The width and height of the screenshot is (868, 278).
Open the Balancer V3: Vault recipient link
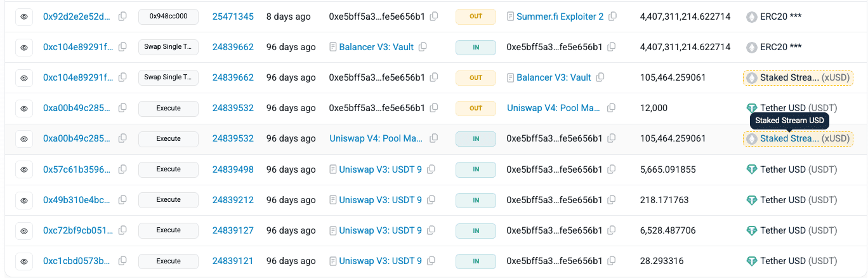(554, 77)
